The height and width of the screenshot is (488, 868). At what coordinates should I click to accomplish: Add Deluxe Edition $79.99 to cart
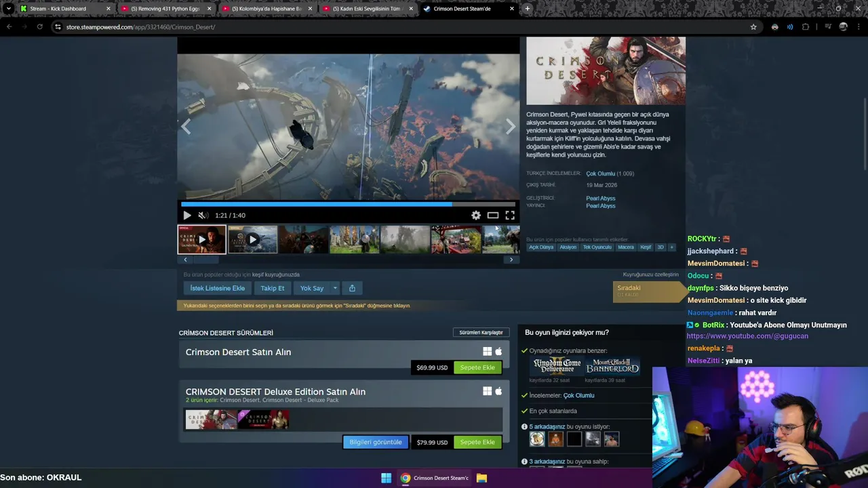click(x=477, y=442)
